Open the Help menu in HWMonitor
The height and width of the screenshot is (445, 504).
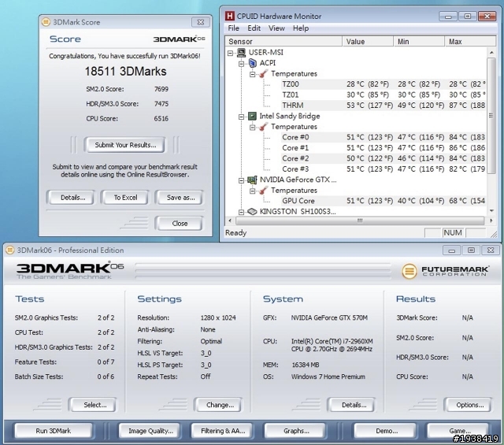301,28
